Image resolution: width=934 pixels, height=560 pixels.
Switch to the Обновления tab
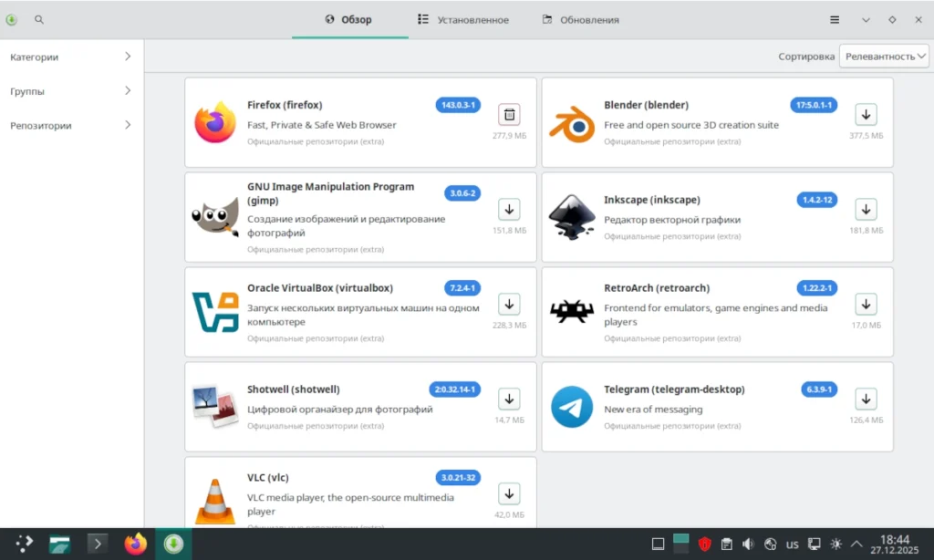581,20
